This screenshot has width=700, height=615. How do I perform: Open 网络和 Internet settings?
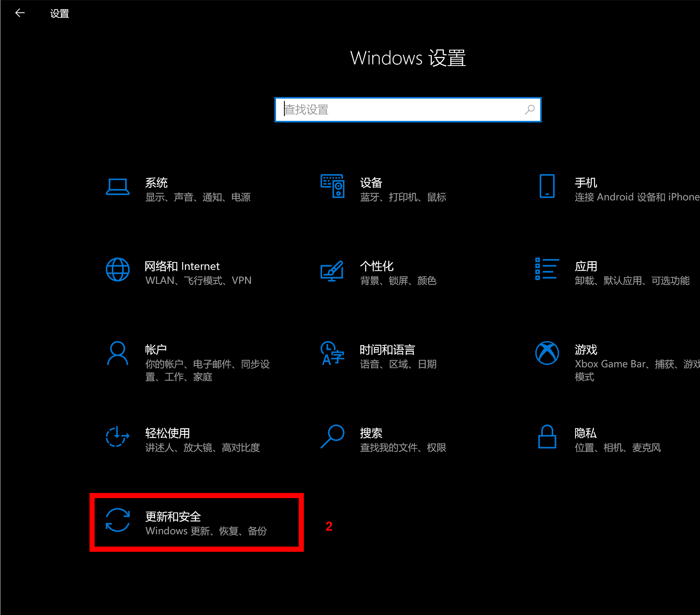183,266
